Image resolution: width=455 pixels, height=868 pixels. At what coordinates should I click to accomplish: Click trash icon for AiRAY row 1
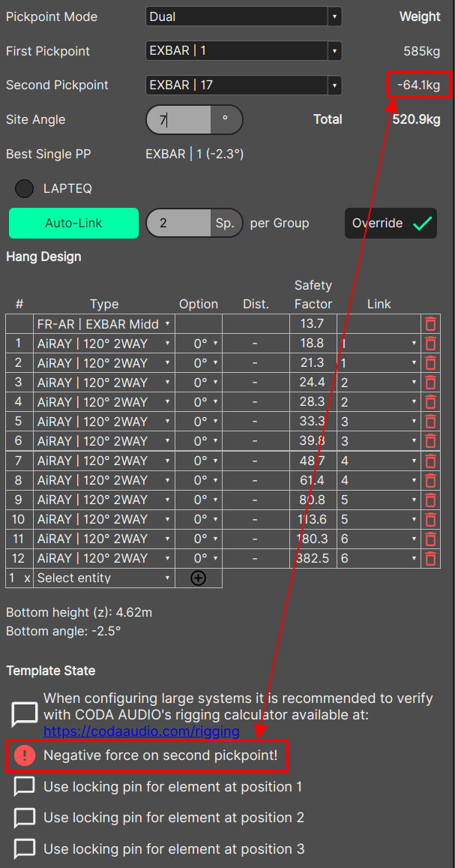click(x=430, y=344)
